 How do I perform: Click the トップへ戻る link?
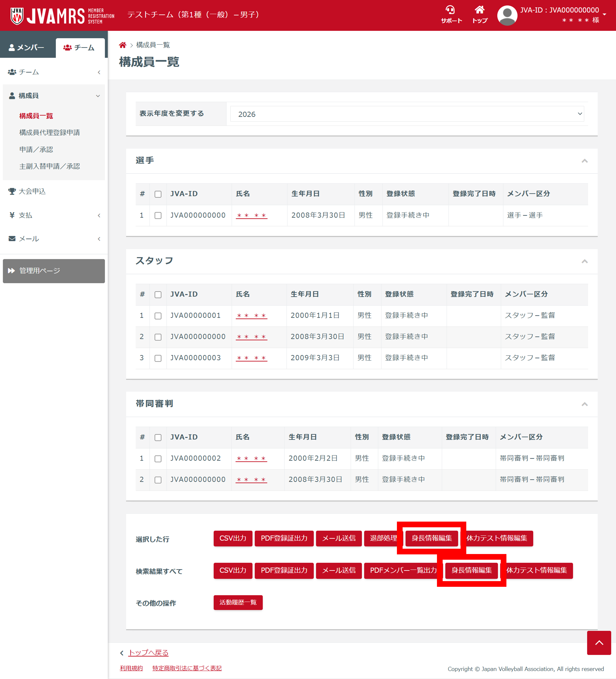click(148, 653)
